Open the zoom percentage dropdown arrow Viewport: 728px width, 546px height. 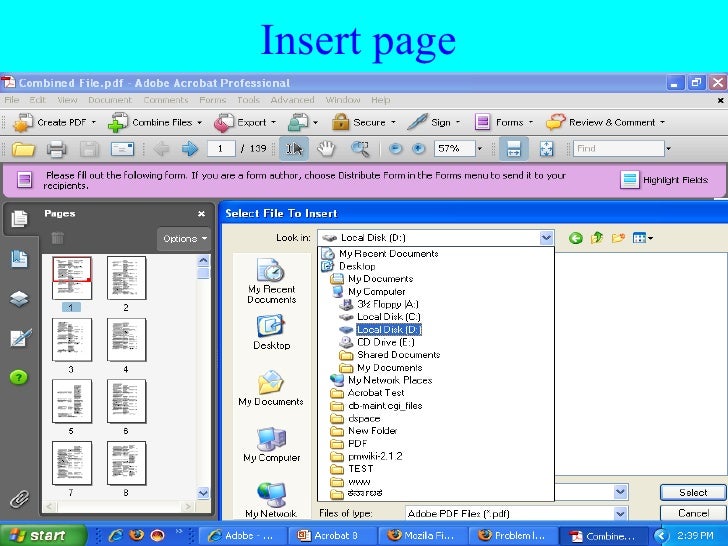(x=480, y=149)
